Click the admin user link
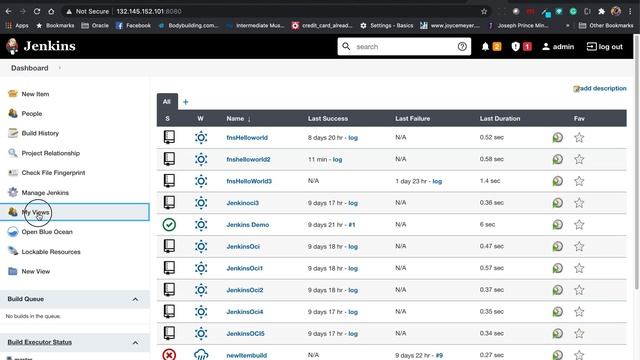 558,47
